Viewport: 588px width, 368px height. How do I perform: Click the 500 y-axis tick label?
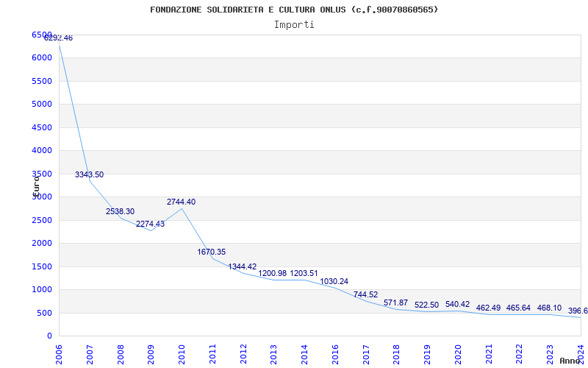tap(44, 314)
